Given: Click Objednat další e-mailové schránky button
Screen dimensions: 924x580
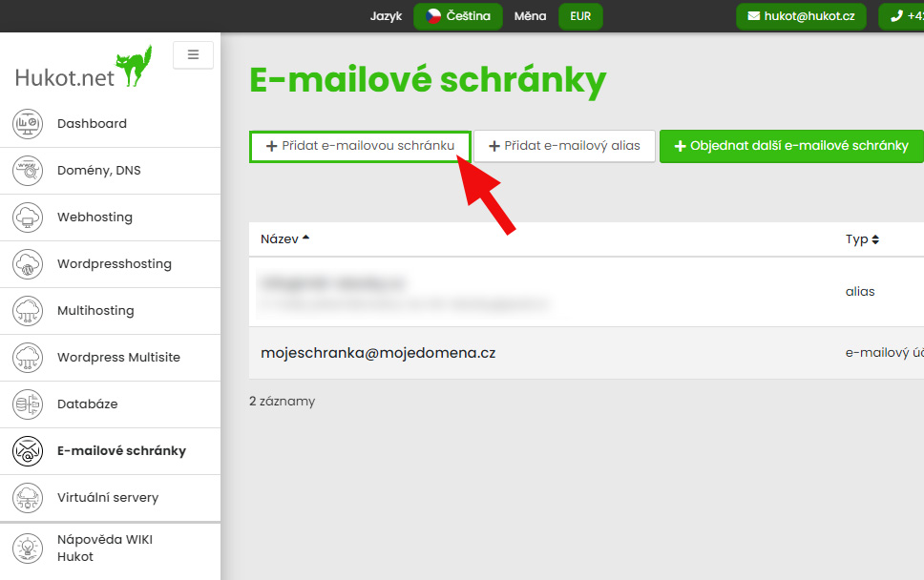Looking at the screenshot, I should click(x=791, y=146).
